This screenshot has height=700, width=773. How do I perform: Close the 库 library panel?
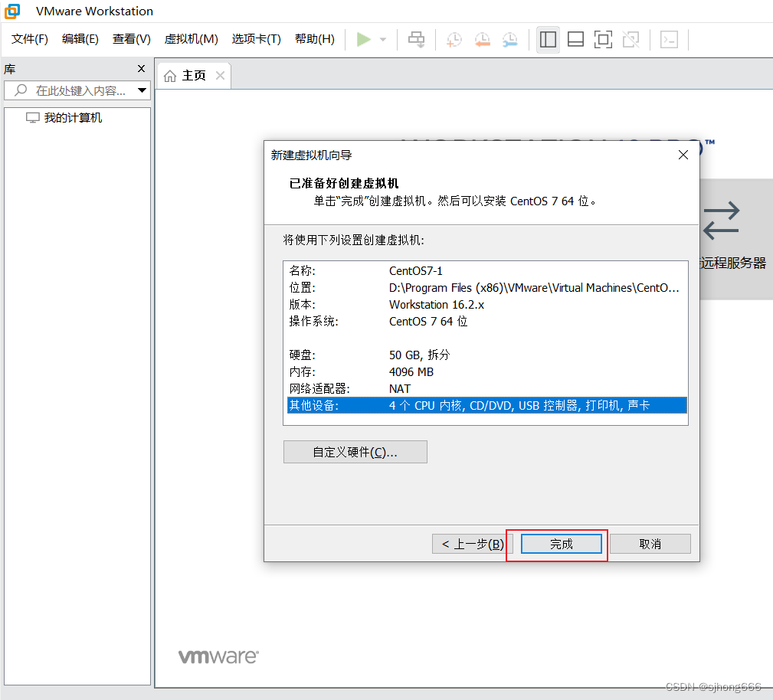coord(142,68)
